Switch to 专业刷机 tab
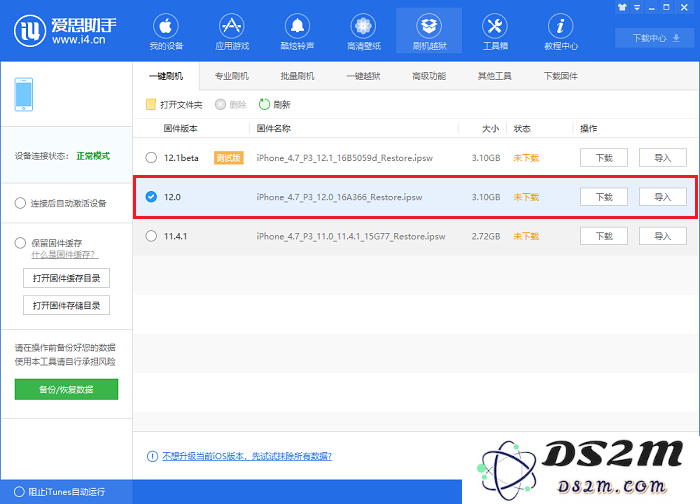This screenshot has height=504, width=700. (232, 76)
